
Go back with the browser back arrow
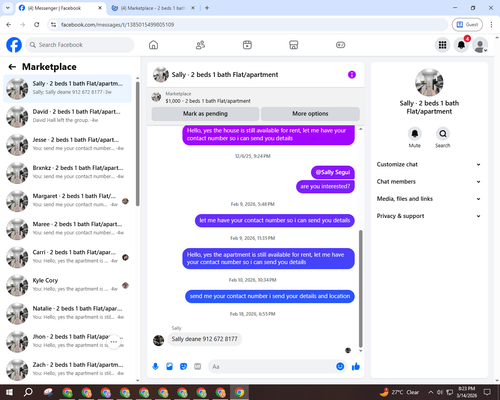click(x=9, y=24)
